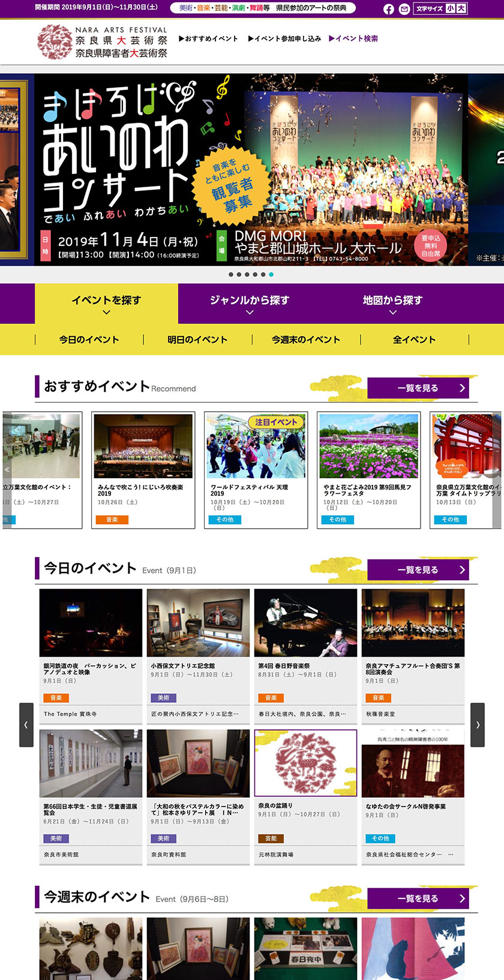Go to next recommended events with » arrow
Image resolution: width=504 pixels, height=980 pixels.
pos(497,470)
